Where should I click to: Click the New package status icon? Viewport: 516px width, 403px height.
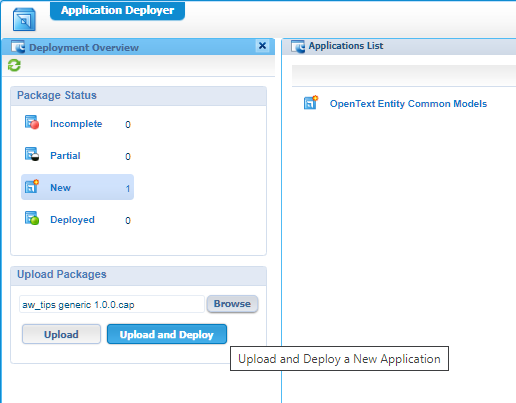click(x=32, y=186)
